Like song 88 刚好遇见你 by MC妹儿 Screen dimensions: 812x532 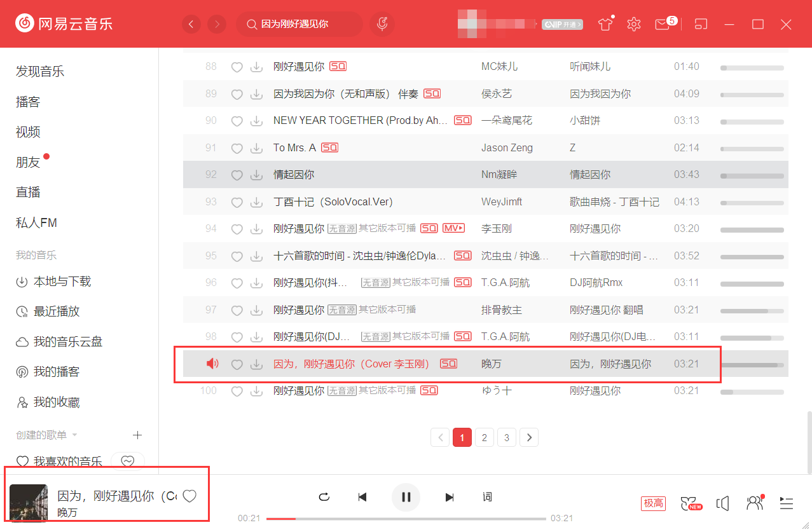(x=237, y=67)
